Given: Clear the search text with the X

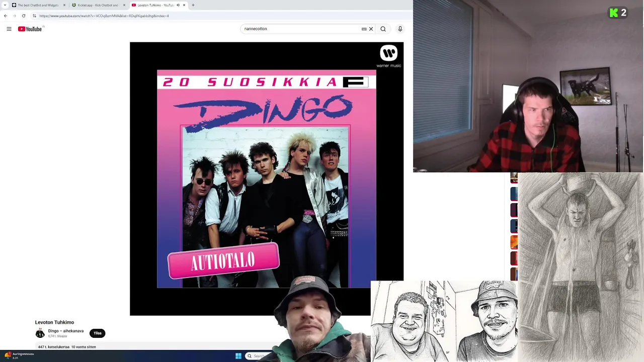Looking at the screenshot, I should click(x=371, y=29).
